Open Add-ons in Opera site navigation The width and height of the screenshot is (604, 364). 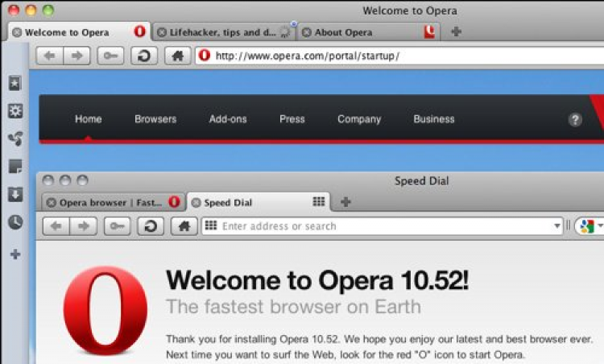click(x=228, y=119)
